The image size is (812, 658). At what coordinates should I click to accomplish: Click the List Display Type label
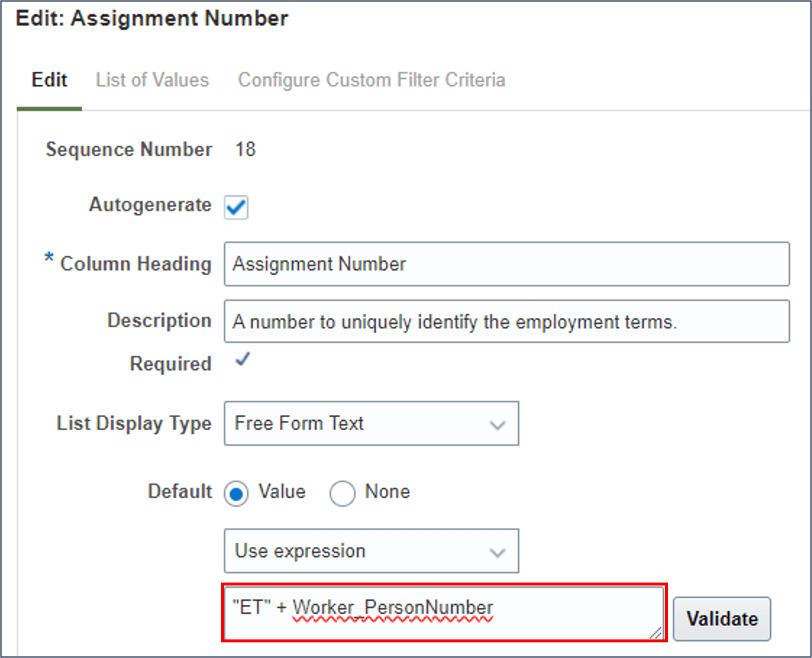pyautogui.click(x=134, y=423)
